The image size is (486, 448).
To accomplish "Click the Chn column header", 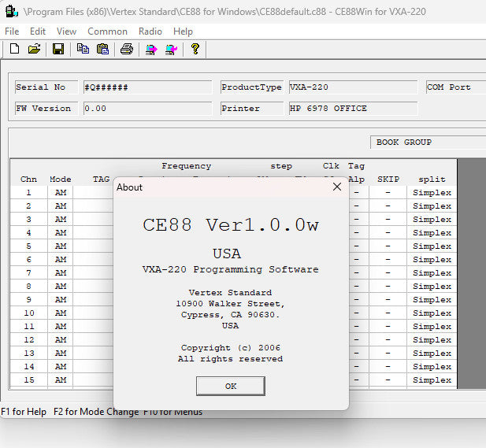I will [28, 179].
